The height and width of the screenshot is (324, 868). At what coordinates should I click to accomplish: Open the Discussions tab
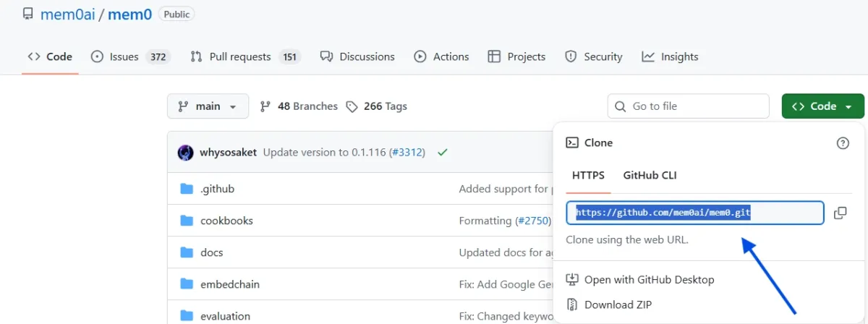click(357, 56)
